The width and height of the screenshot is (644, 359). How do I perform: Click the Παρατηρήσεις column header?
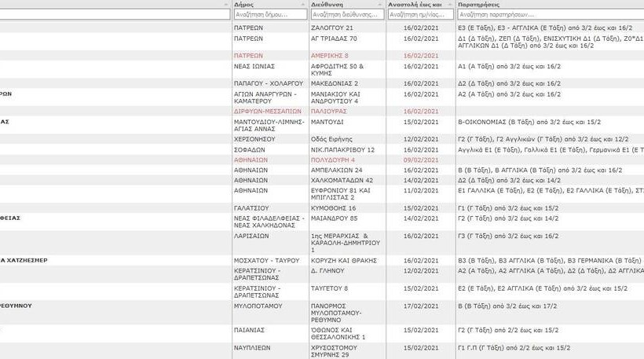point(479,4)
